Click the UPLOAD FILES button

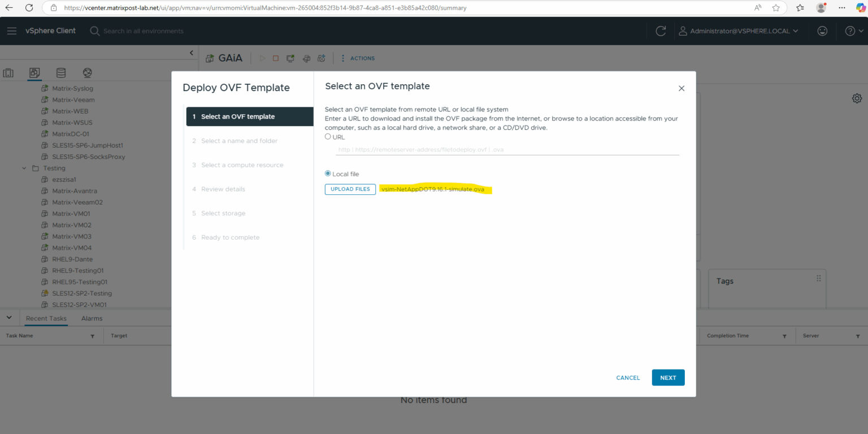pyautogui.click(x=350, y=189)
